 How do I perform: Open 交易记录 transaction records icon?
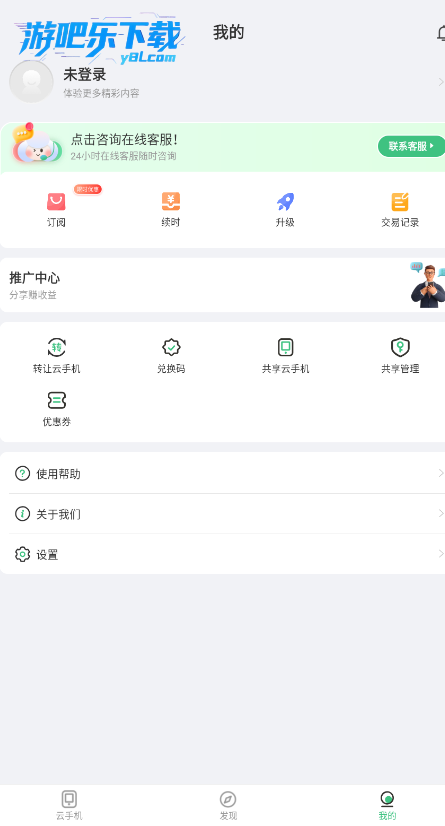(x=400, y=201)
